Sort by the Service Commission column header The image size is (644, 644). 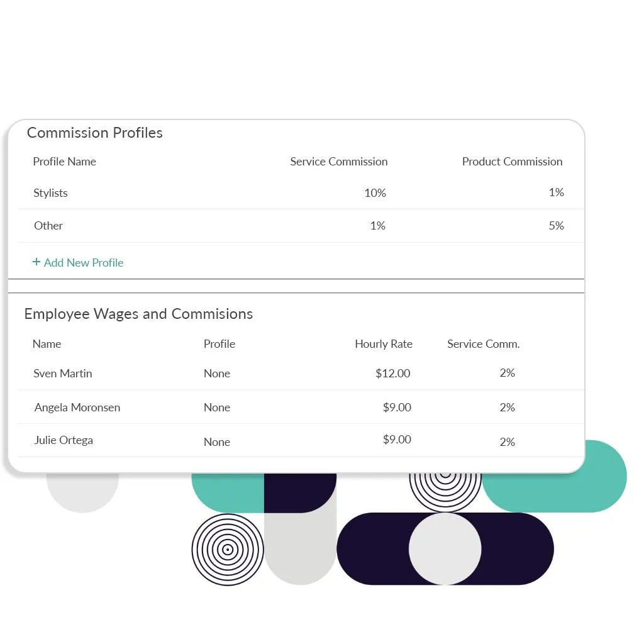338,162
